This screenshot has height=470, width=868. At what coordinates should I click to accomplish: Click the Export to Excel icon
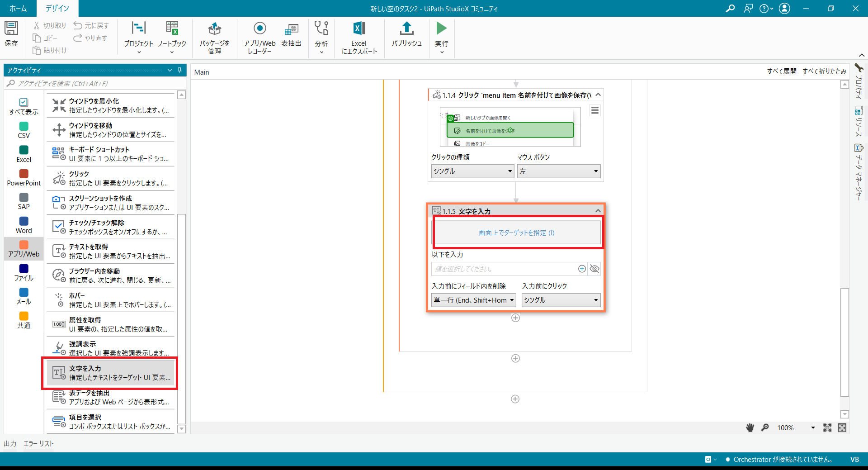pyautogui.click(x=359, y=29)
